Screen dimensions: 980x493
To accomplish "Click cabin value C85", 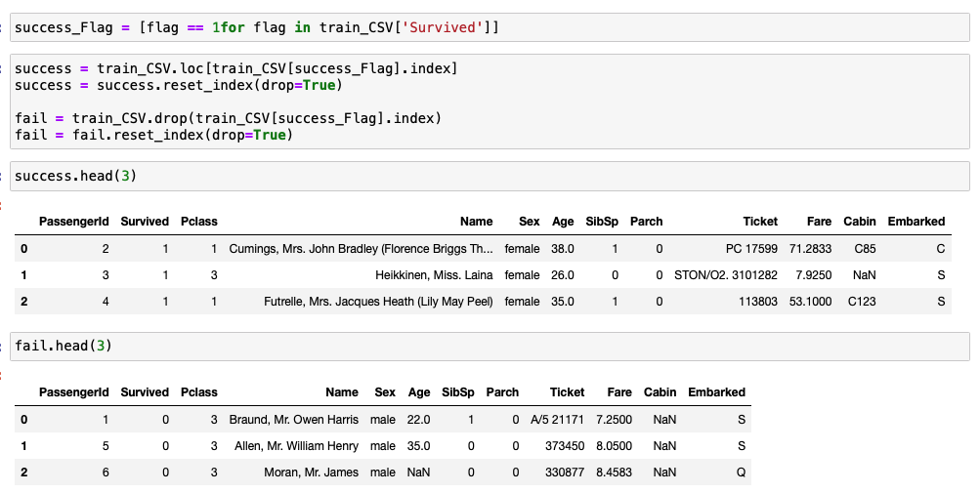I will click(x=865, y=249).
